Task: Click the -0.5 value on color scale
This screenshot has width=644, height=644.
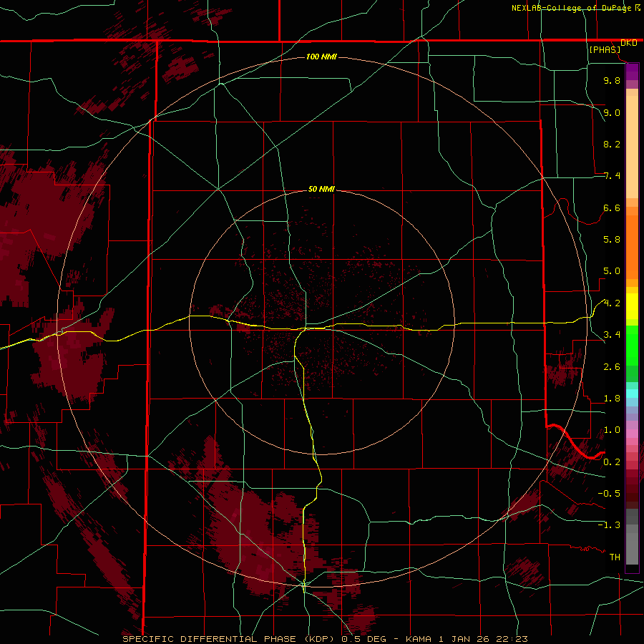Action: tap(609, 494)
